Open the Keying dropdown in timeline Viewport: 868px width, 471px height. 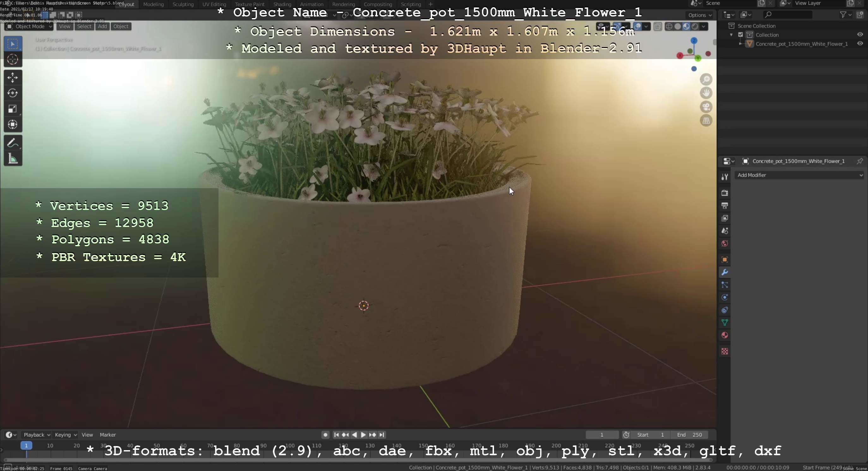tap(65, 435)
